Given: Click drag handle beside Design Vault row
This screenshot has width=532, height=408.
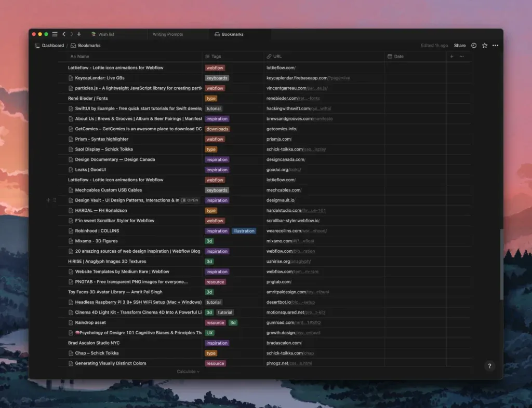Looking at the screenshot, I should (x=55, y=200).
